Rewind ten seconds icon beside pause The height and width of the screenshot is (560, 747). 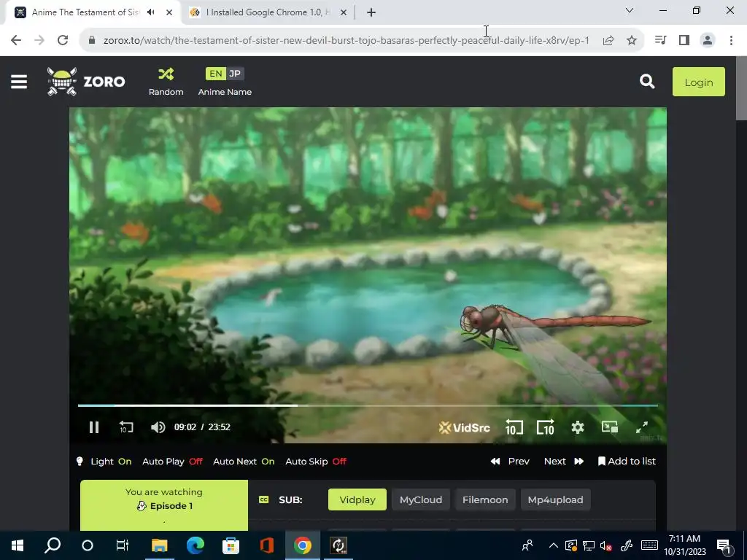pos(126,427)
